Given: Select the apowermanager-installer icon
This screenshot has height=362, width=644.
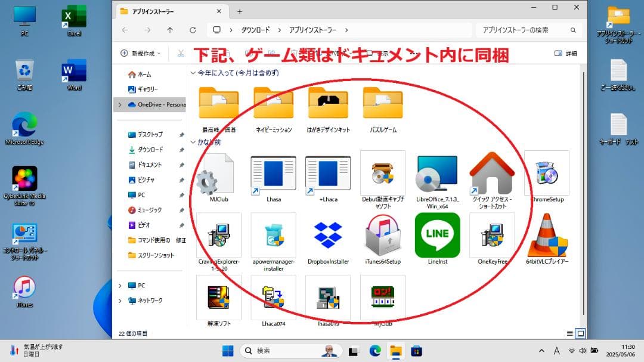Looking at the screenshot, I should point(274,236).
